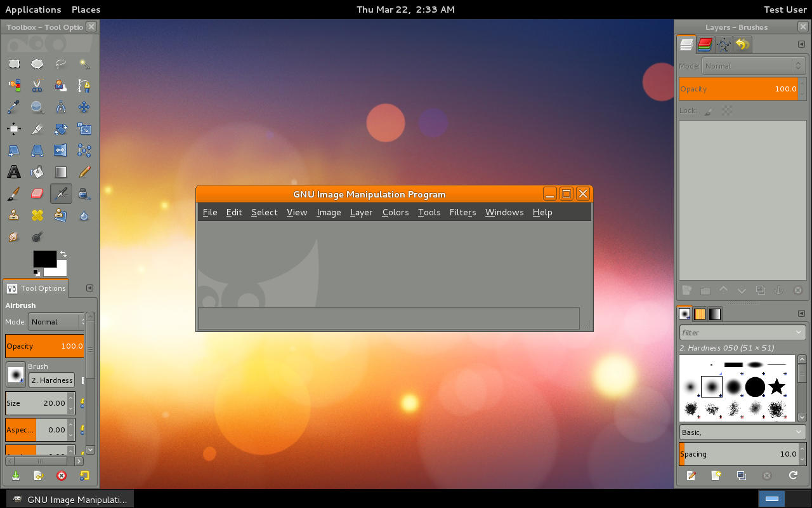This screenshot has width=812, height=508.
Task: Switch to the Patterns tab
Action: pos(700,314)
